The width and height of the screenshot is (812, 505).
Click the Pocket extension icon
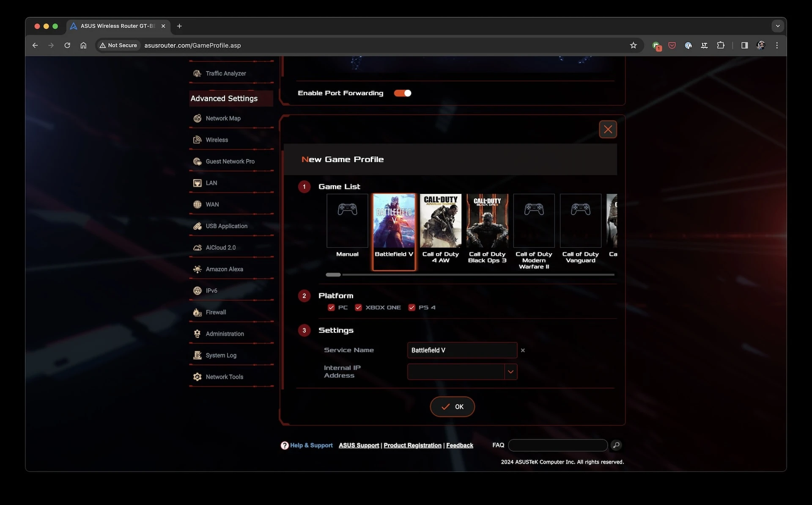tap(672, 45)
